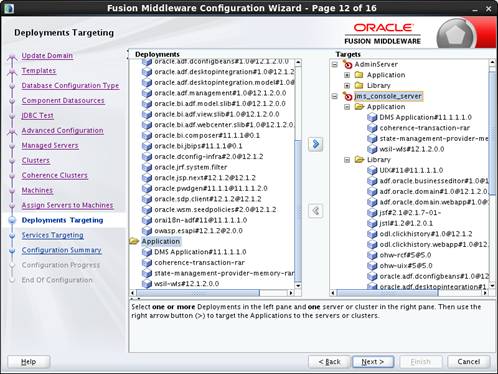
Task: Click cube icon of orai18n-adf deployment
Action: (x=147, y=220)
